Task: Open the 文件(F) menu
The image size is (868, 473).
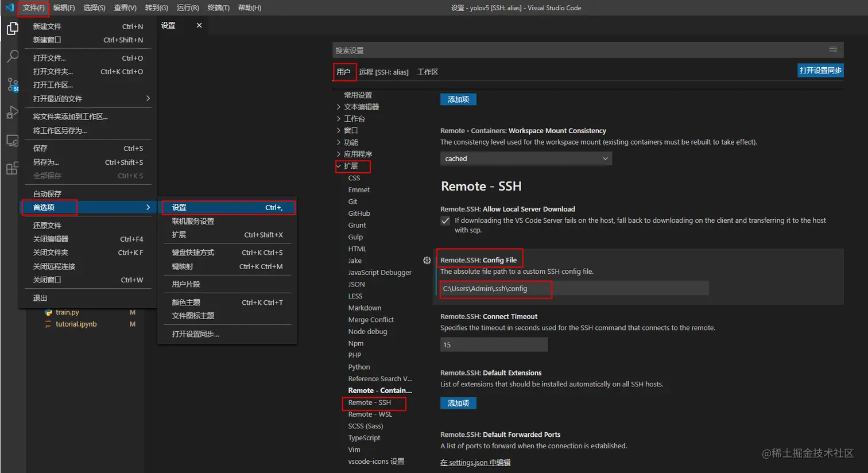Action: point(33,8)
